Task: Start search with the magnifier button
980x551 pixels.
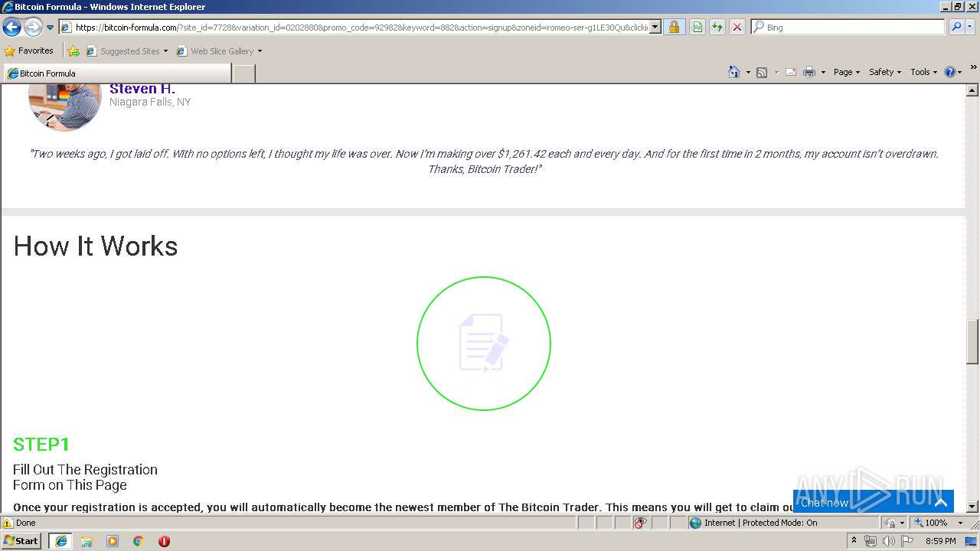Action: click(956, 28)
